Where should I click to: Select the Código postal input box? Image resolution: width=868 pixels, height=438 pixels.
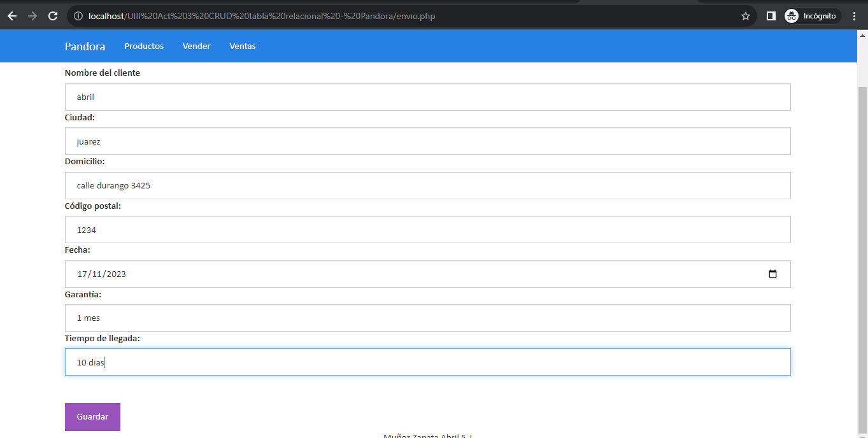427,229
